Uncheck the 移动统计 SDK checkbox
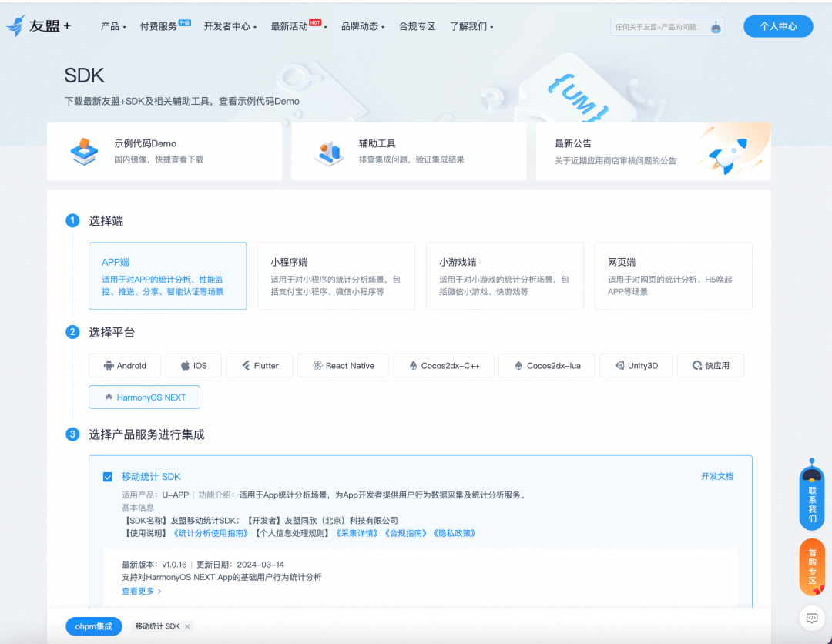832x644 pixels. (108, 477)
